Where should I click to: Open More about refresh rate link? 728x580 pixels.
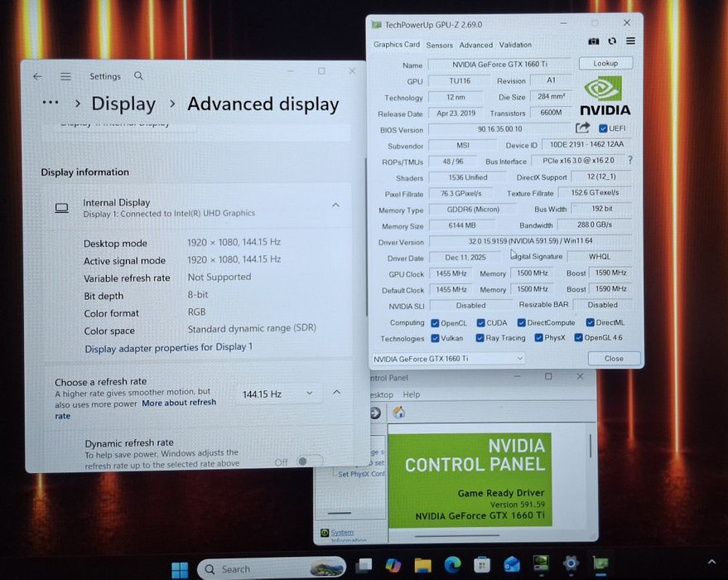tap(136, 409)
